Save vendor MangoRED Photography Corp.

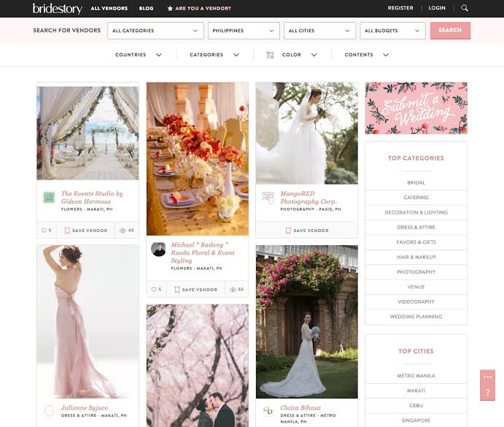(306, 230)
